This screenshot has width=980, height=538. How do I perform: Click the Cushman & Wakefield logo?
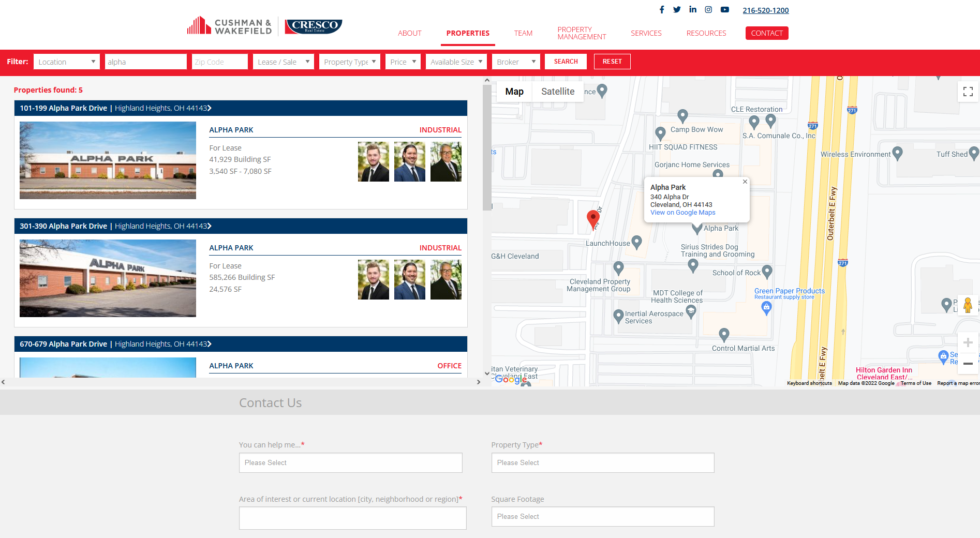pos(229,26)
